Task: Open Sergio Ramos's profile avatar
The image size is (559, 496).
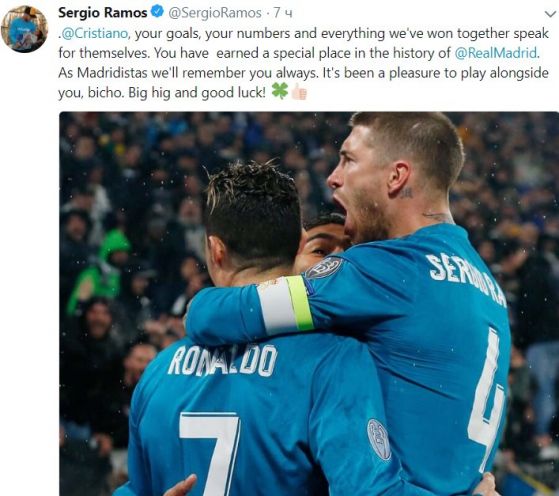Action: (24, 29)
